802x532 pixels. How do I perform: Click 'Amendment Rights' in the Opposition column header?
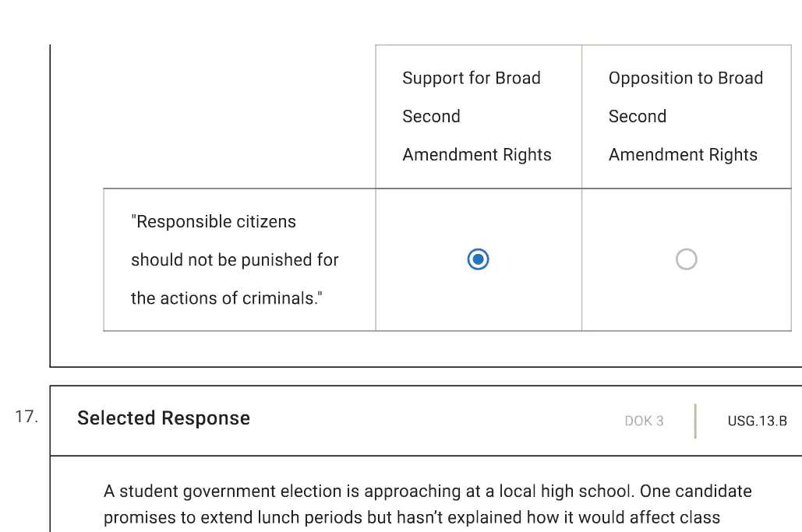click(x=683, y=155)
